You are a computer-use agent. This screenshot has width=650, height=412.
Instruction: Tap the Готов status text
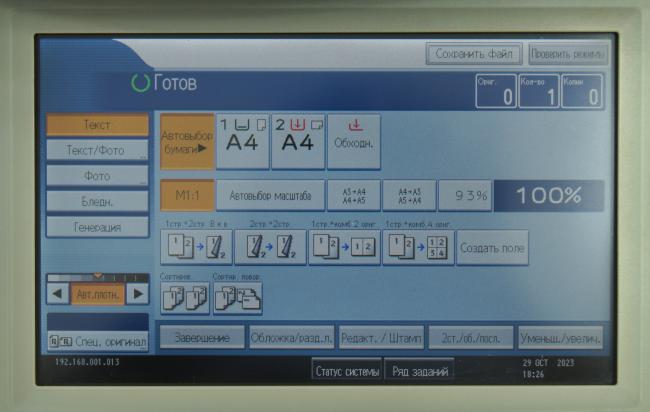[x=175, y=83]
